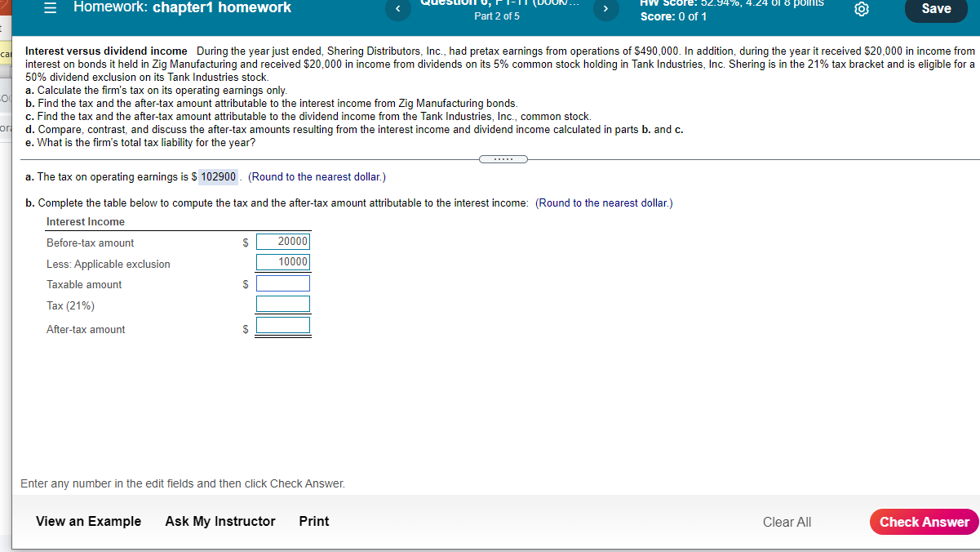This screenshot has height=552, width=980.
Task: Open the hamburger menu
Action: click(x=49, y=8)
